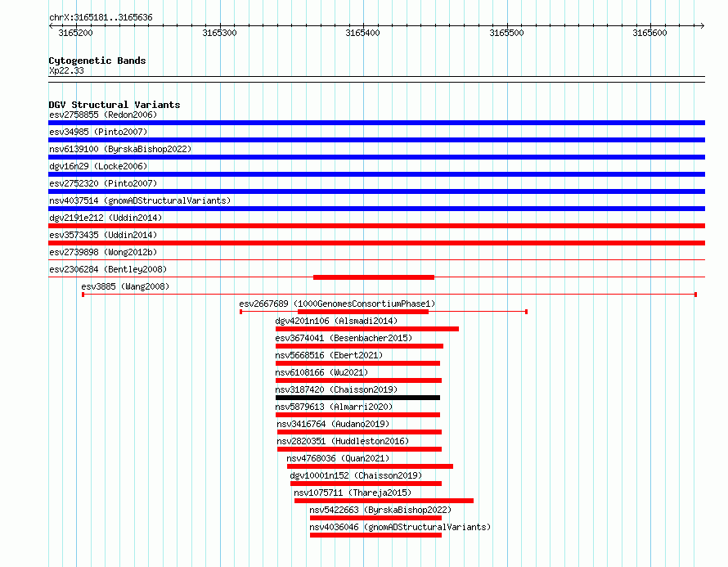Click thick red segment of esv2306284 (Bentley2008)
Image resolution: width=728 pixels, height=567 pixels.
pyautogui.click(x=374, y=277)
